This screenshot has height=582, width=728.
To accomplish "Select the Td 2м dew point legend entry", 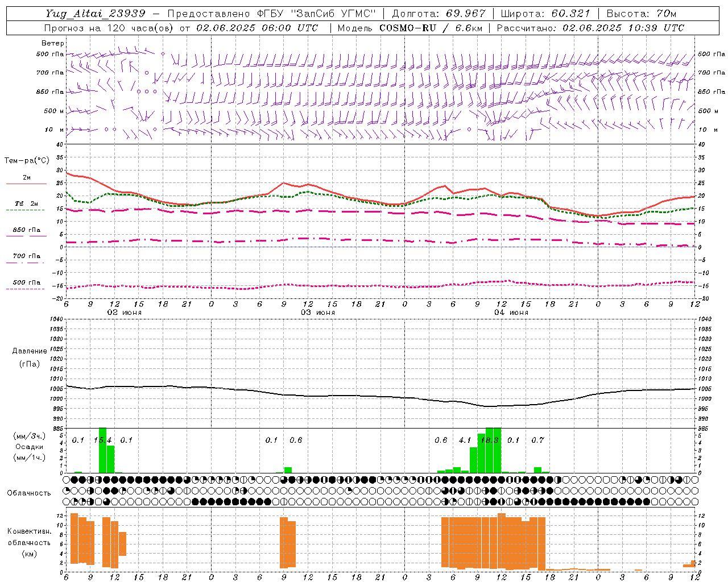I will click(26, 206).
